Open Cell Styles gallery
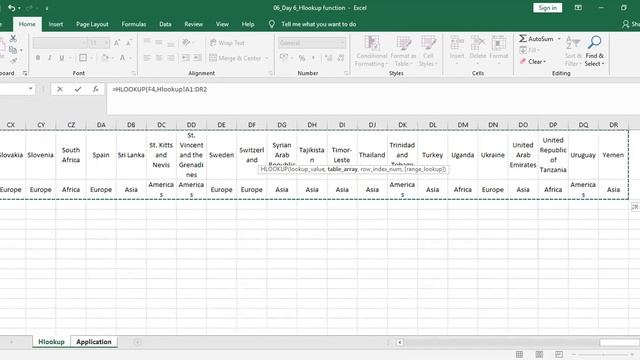 [x=428, y=51]
